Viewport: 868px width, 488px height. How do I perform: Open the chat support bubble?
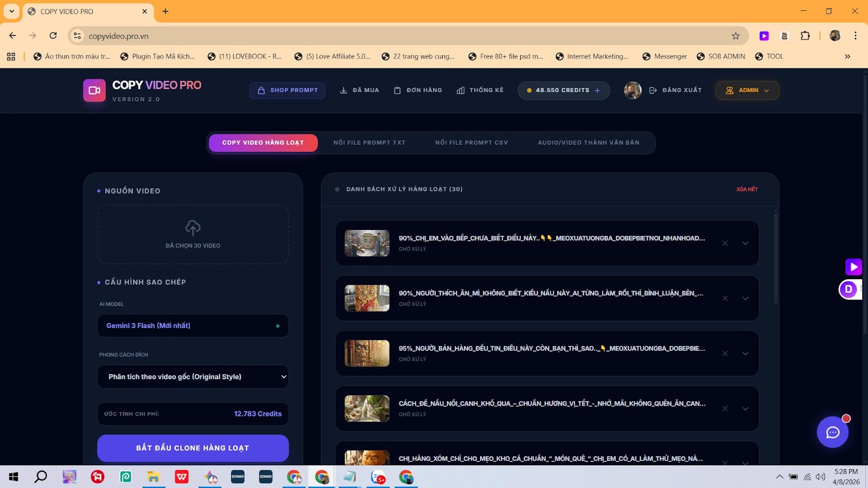(x=833, y=432)
